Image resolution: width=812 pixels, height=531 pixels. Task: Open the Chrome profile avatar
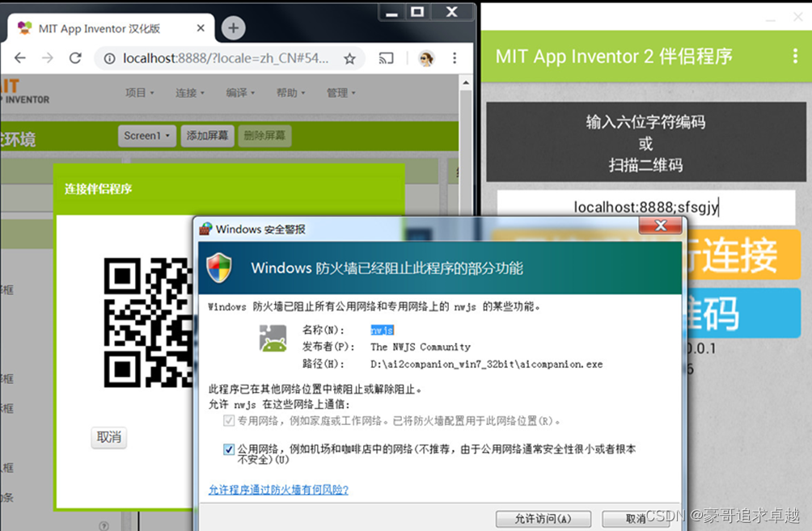click(426, 58)
